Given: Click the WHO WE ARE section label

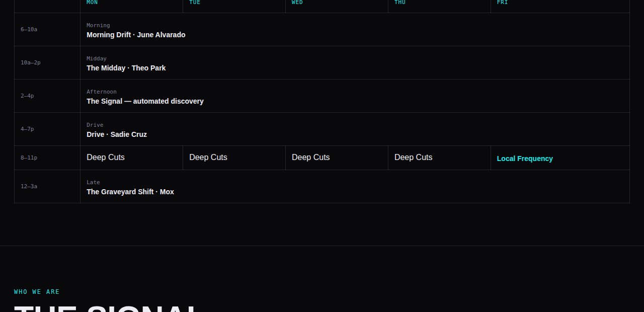Looking at the screenshot, I should (x=37, y=292).
